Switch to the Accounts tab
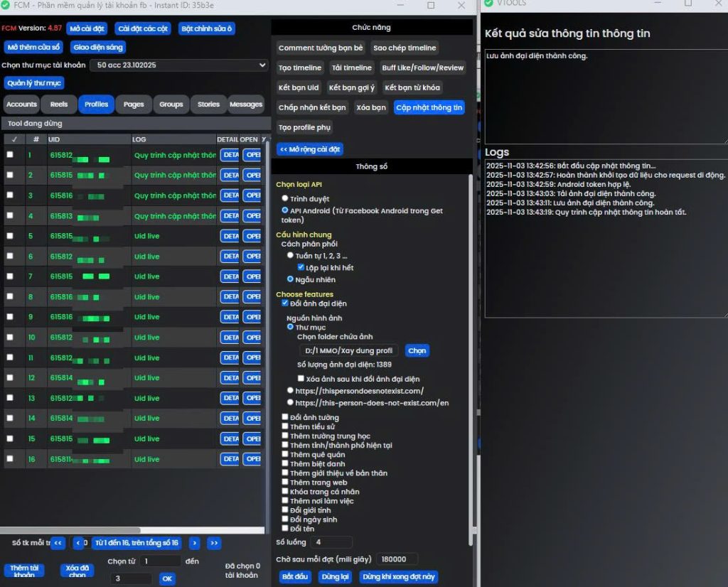Screen dimensions: 728x587 pyautogui.click(x=21, y=104)
